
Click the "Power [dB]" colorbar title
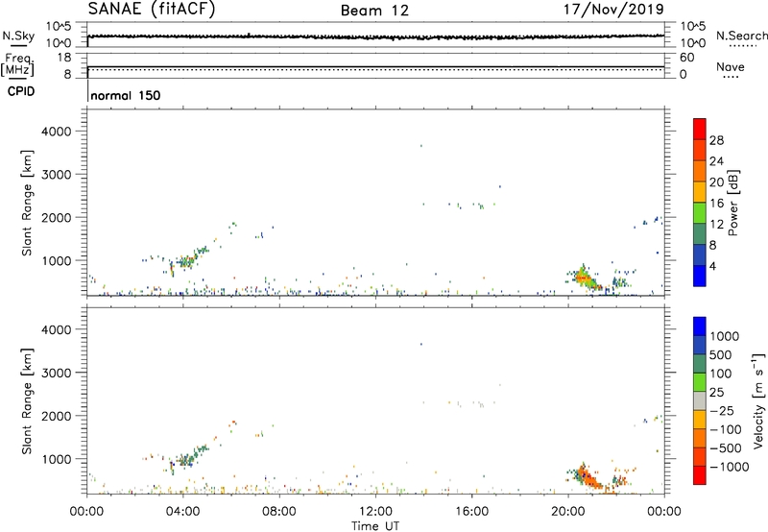coord(732,203)
